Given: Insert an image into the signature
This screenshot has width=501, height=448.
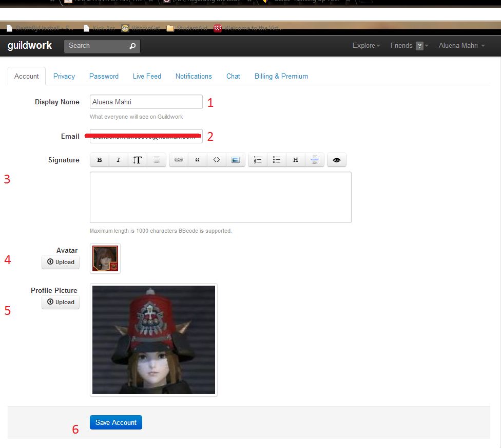Looking at the screenshot, I should 236,160.
